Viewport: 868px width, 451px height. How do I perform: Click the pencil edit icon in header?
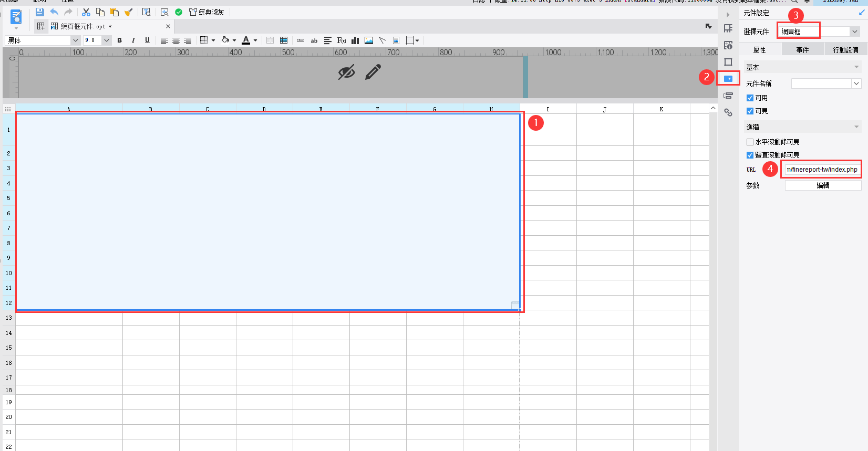373,72
